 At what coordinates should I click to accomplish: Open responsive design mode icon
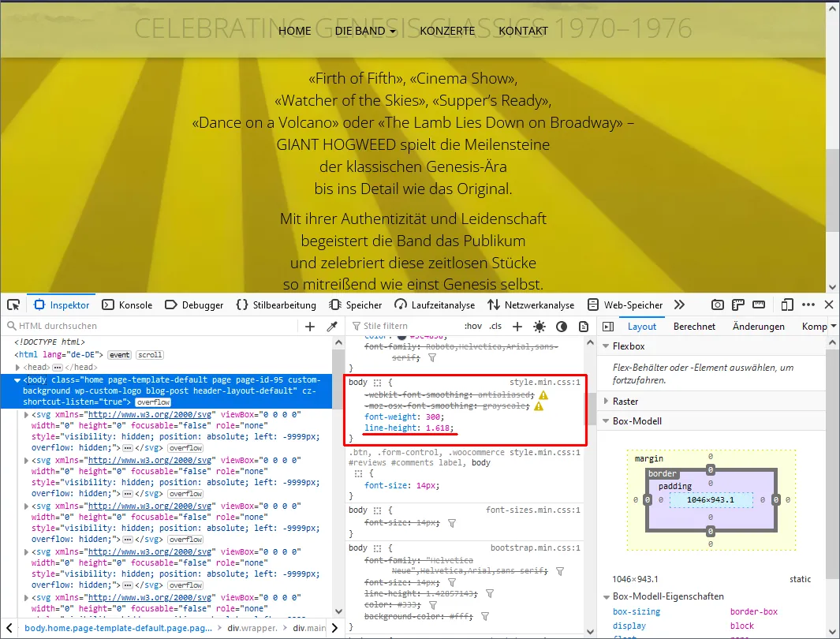787,305
